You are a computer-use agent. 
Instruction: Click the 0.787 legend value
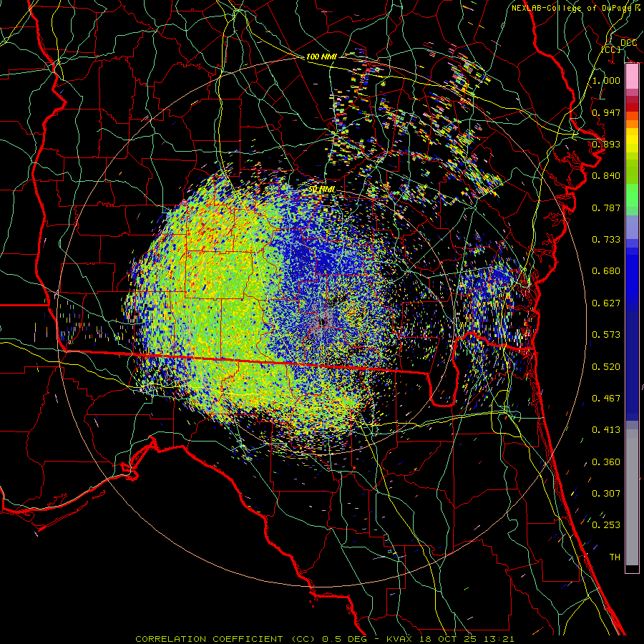(x=606, y=208)
